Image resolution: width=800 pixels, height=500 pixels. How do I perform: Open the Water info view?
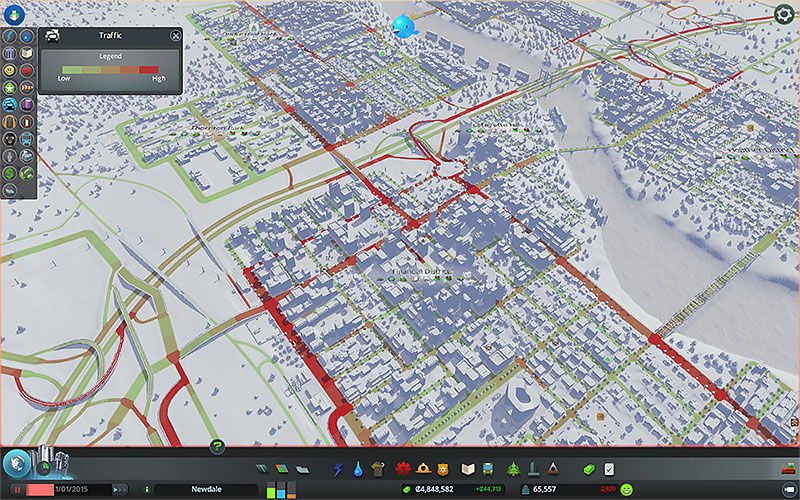coord(27,36)
